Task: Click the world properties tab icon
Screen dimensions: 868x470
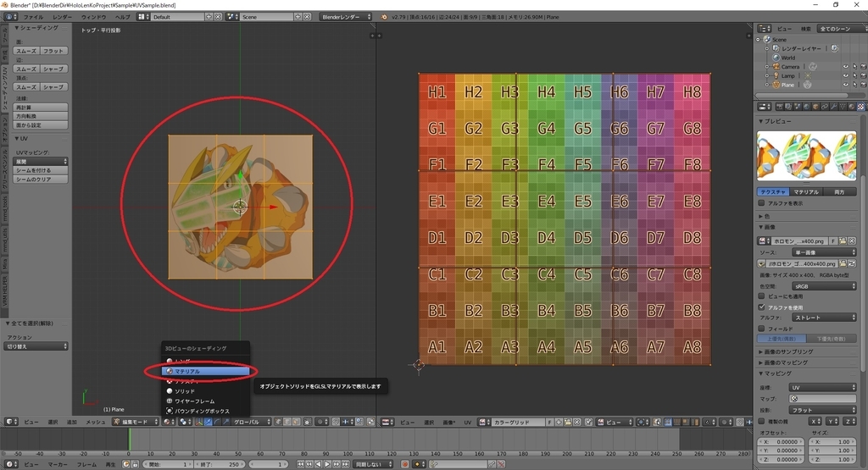Action: [x=806, y=107]
